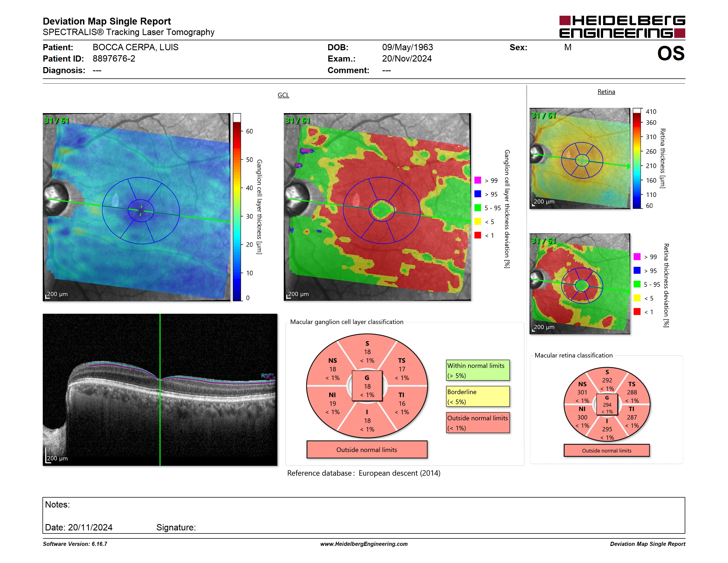This screenshot has height=563, width=728.
Task: Select the S sector with value 292 in retina chart
Action: (607, 380)
